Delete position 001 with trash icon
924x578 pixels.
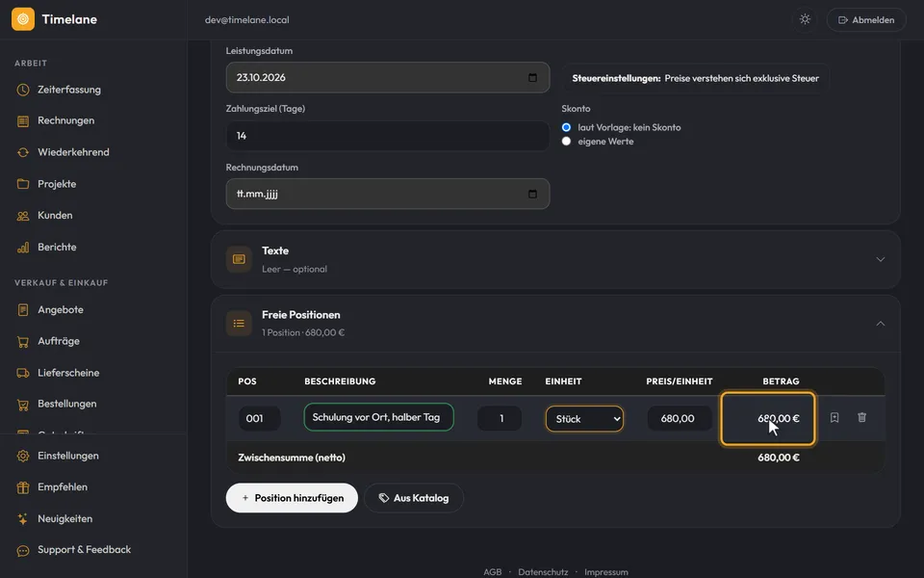[861, 417]
